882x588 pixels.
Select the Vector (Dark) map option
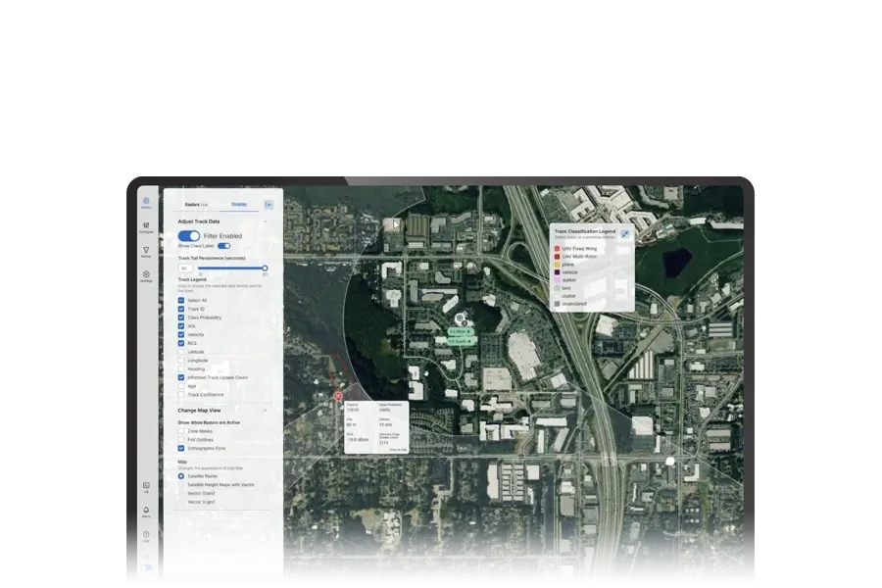click(x=181, y=493)
